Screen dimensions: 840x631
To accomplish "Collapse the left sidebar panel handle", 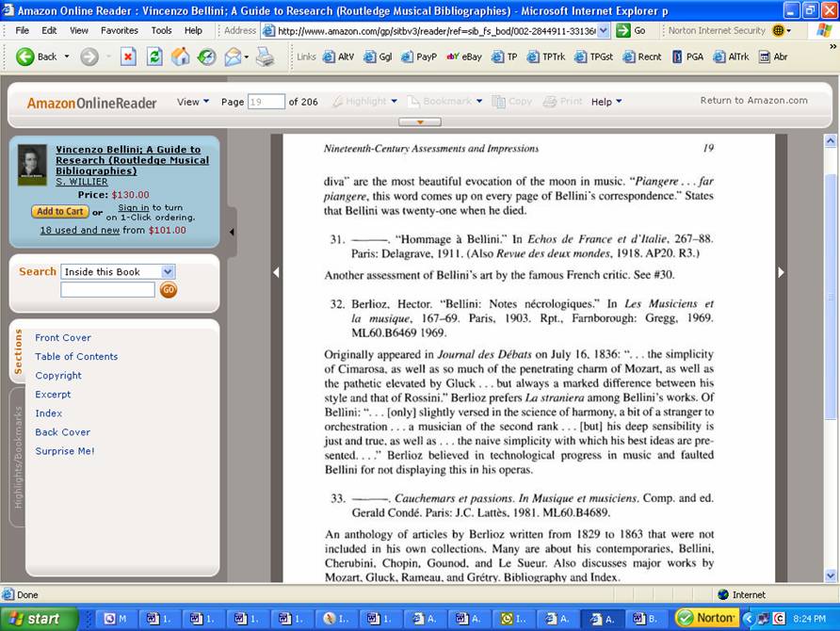I will (232, 230).
